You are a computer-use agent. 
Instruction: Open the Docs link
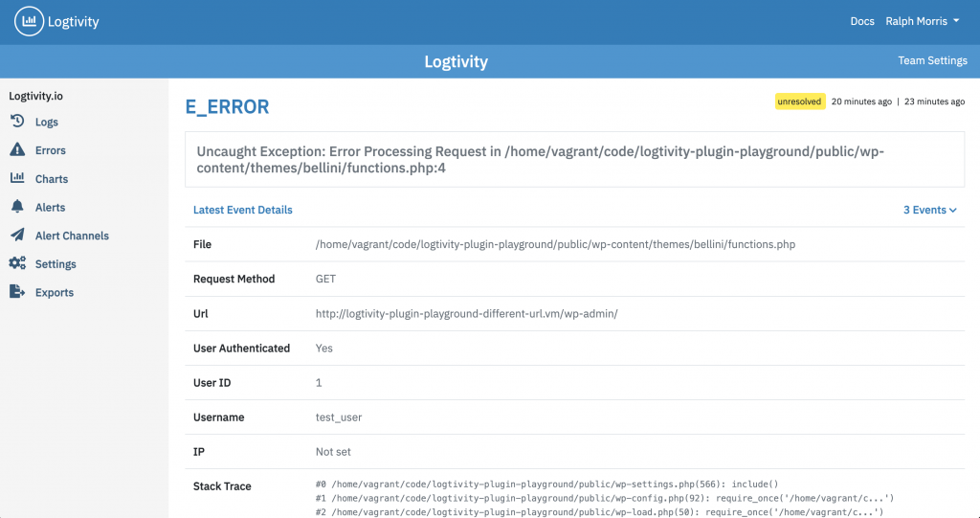862,21
